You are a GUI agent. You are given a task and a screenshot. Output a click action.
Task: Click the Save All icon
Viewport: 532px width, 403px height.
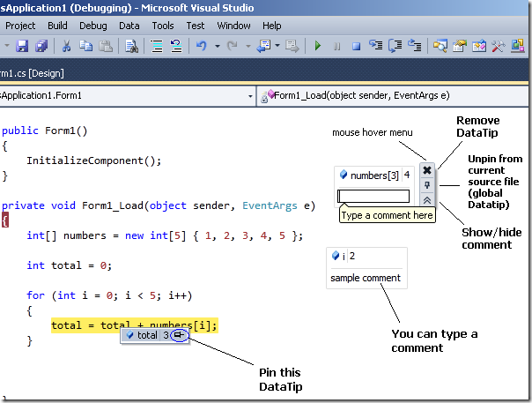(41, 46)
